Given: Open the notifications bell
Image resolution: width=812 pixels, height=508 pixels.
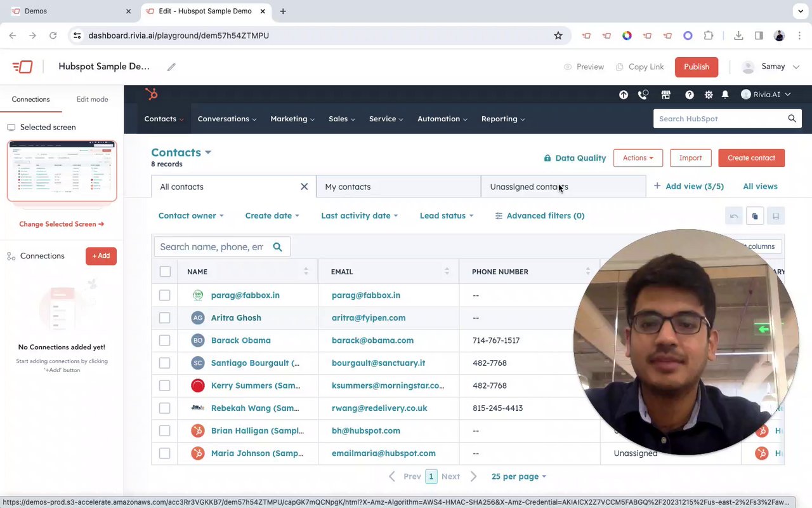Looking at the screenshot, I should point(725,95).
